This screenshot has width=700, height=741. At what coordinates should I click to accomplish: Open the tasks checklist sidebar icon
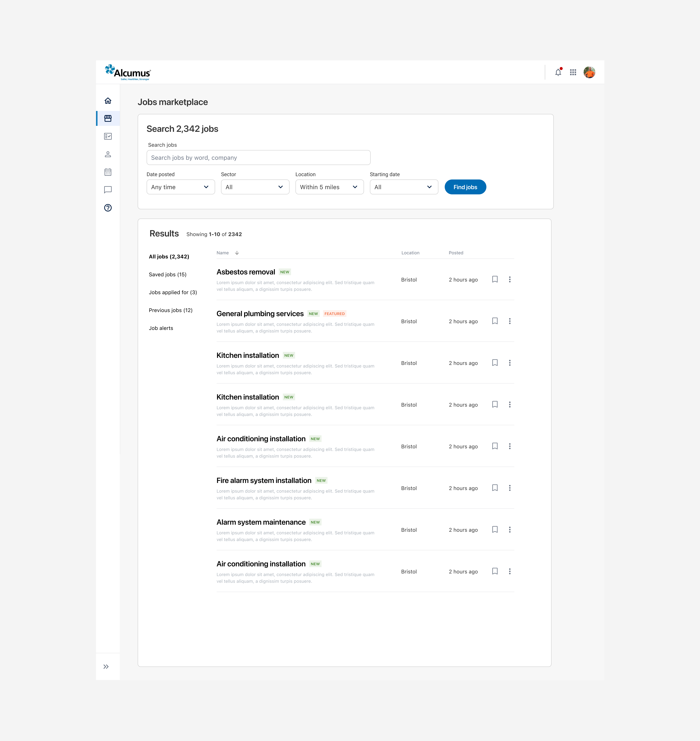108,136
